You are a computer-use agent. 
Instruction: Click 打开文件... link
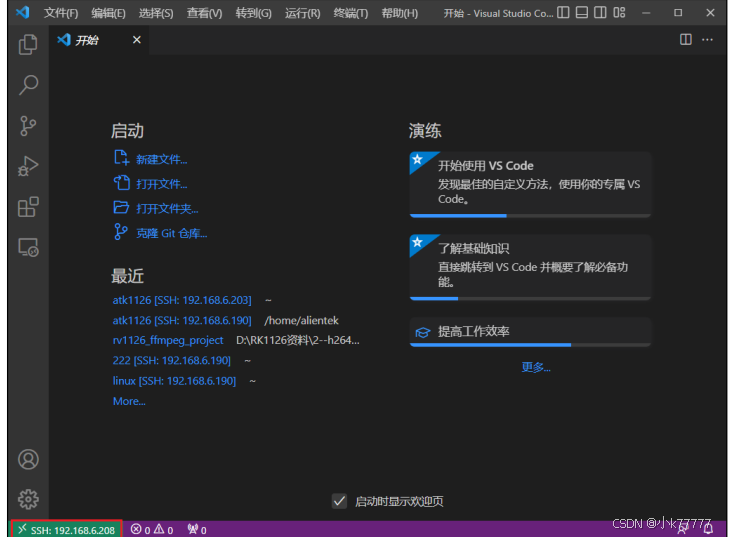pyautogui.click(x=151, y=184)
